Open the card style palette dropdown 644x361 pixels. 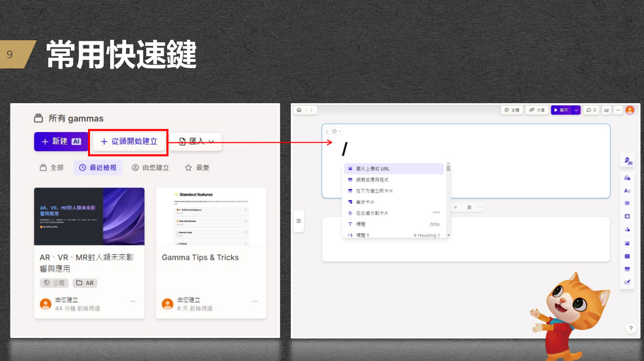tap(337, 131)
